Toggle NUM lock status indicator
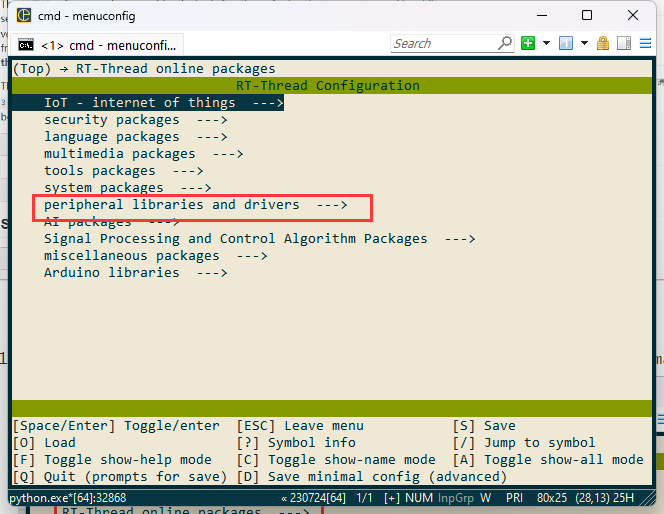 coord(419,498)
